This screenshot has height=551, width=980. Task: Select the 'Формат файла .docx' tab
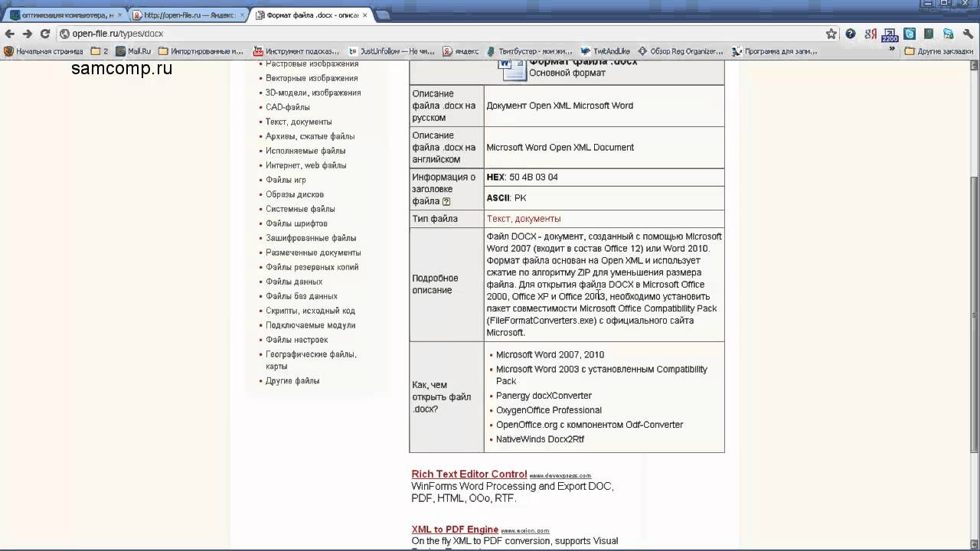(311, 15)
